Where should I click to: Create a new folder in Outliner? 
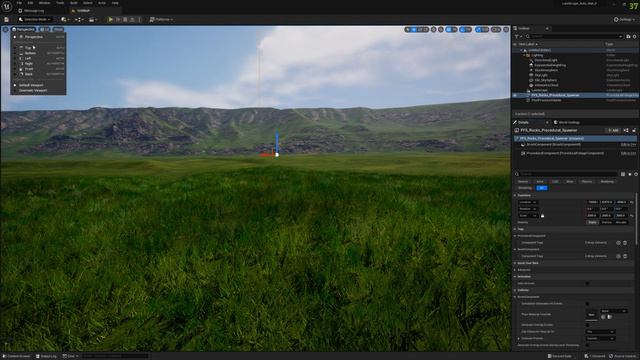629,36
